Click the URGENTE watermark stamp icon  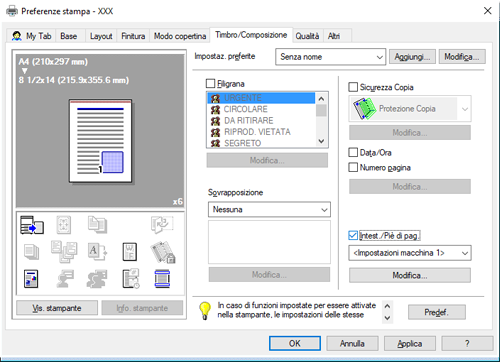coord(216,98)
